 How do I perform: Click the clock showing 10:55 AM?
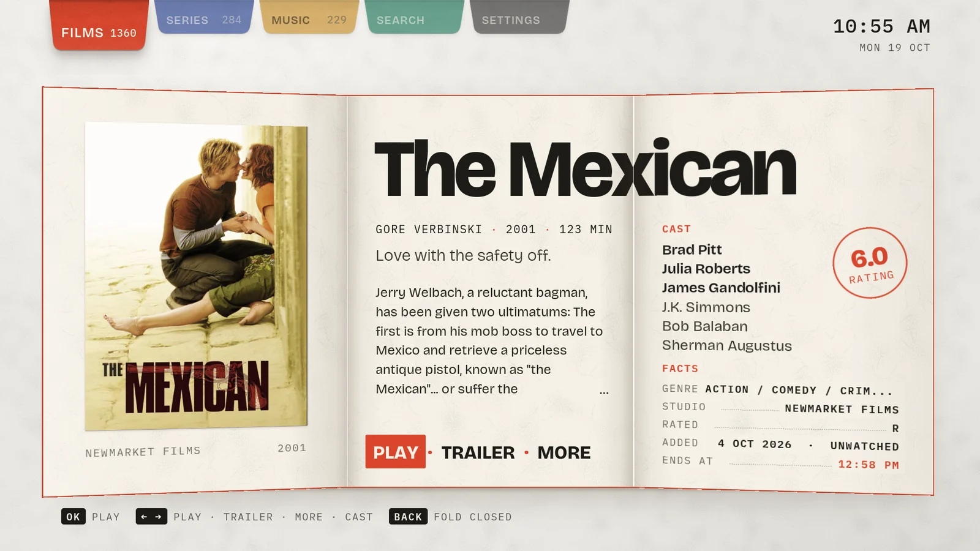(881, 26)
